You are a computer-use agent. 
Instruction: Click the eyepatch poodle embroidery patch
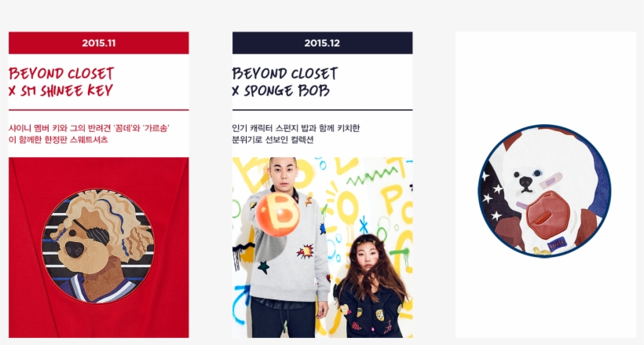[97, 246]
